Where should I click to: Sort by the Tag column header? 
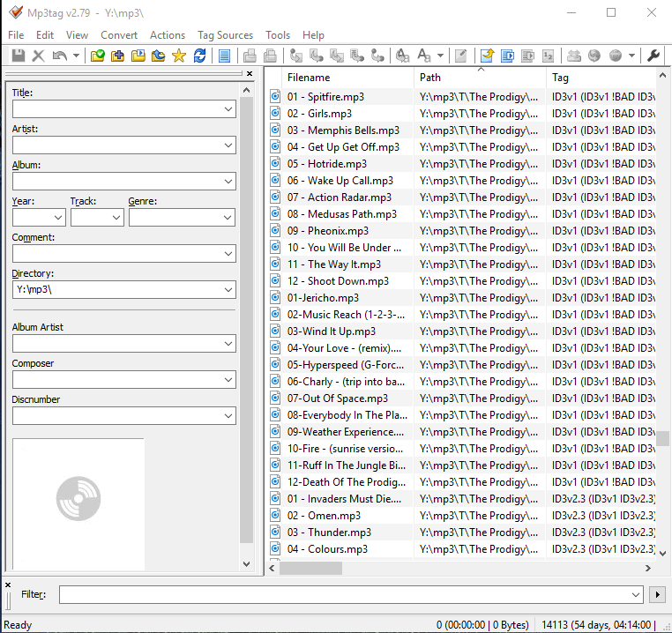coord(601,78)
